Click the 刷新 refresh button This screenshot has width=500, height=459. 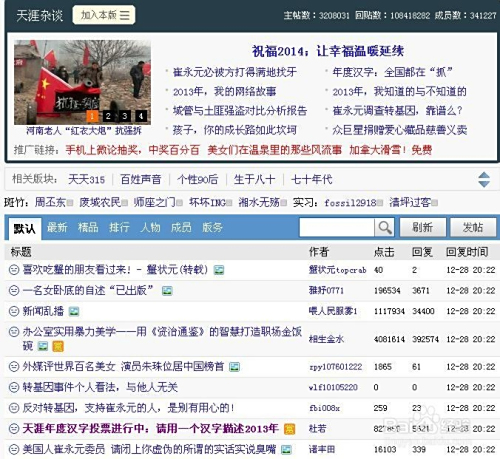423,227
